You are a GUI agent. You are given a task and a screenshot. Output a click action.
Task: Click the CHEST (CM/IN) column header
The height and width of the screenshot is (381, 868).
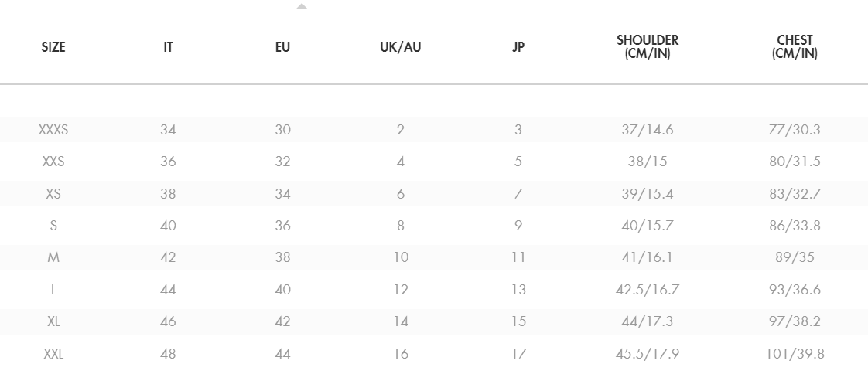pyautogui.click(x=795, y=47)
